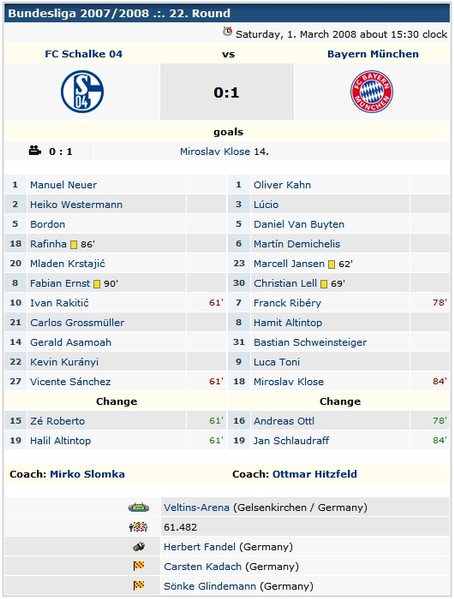Click the alarm clock icon beside match date
This screenshot has height=599, width=454.
(227, 31)
